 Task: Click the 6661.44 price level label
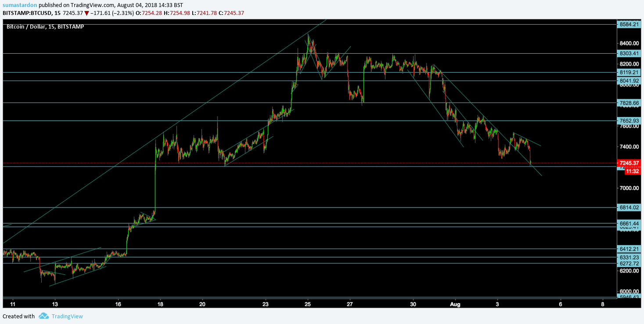click(629, 223)
